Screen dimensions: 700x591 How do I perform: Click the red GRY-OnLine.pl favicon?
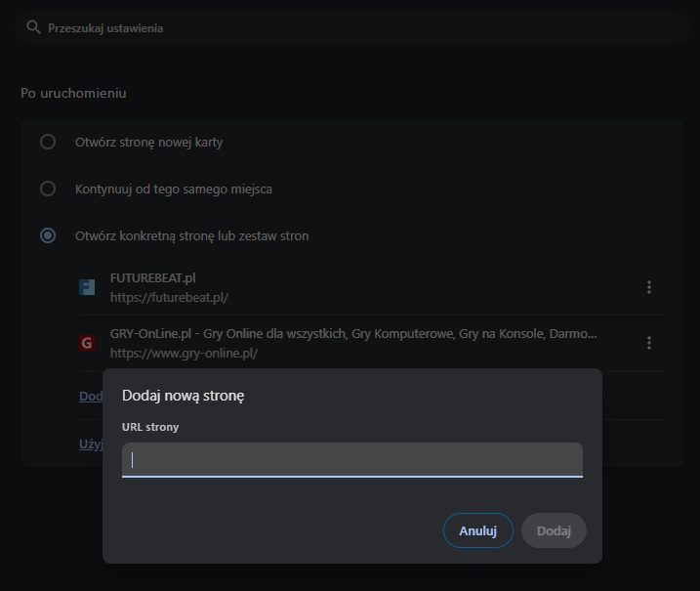pos(87,343)
